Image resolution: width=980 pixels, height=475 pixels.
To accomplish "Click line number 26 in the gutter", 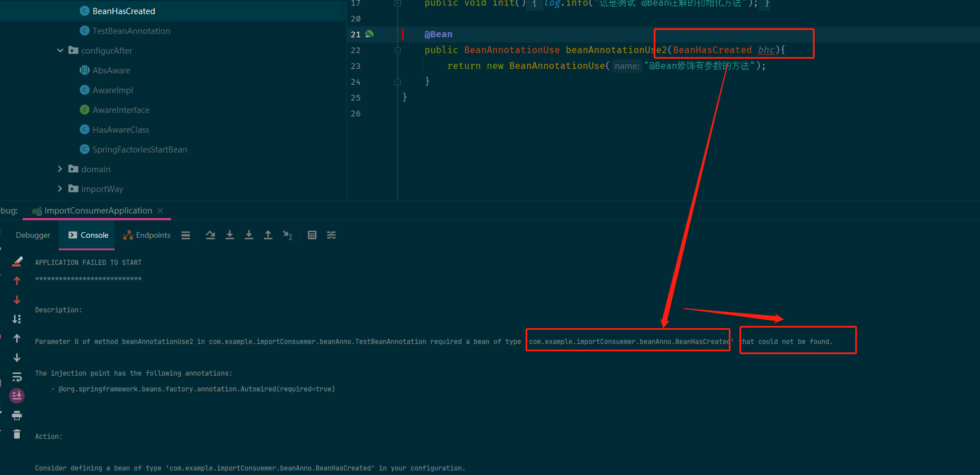I will 356,114.
